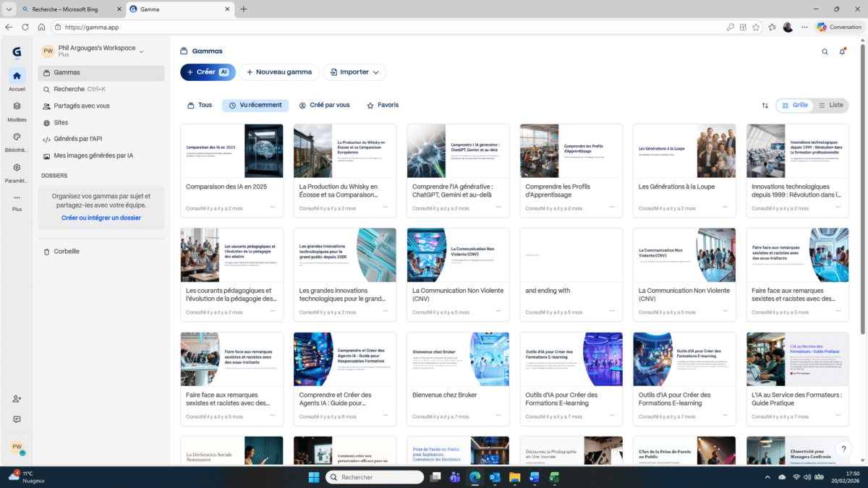Switch to Liste view

(x=830, y=106)
